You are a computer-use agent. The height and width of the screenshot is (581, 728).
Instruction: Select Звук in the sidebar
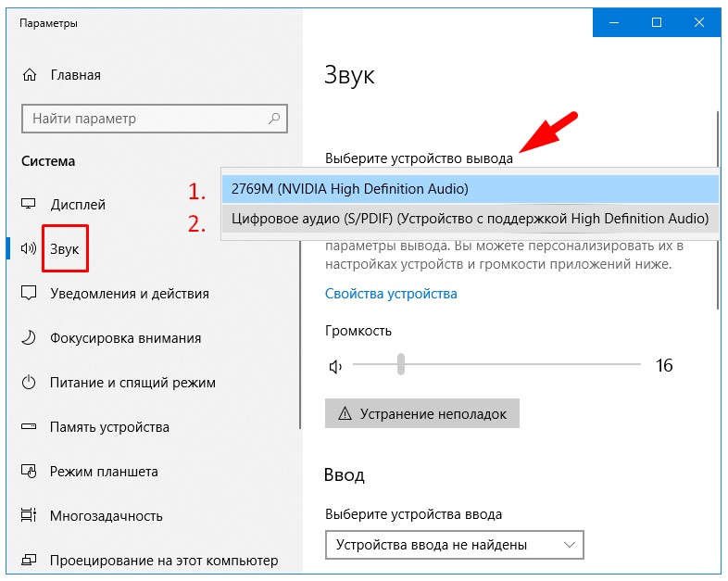click(x=65, y=249)
